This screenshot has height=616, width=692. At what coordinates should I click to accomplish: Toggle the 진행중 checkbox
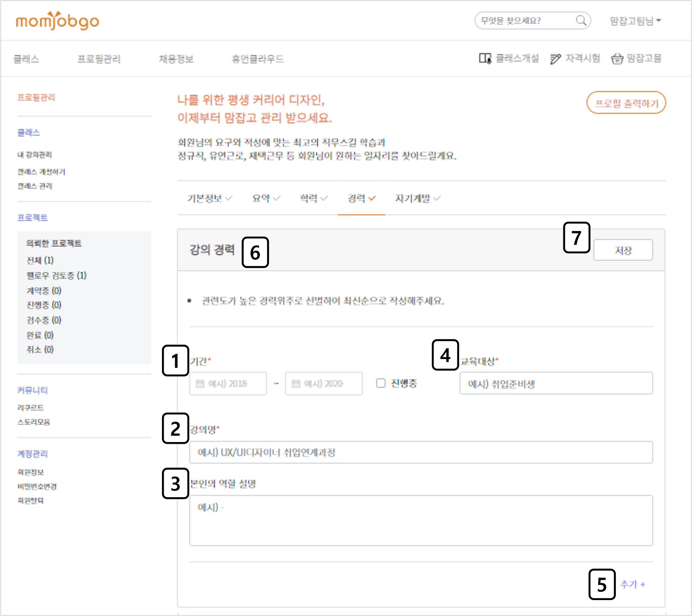[x=381, y=383]
